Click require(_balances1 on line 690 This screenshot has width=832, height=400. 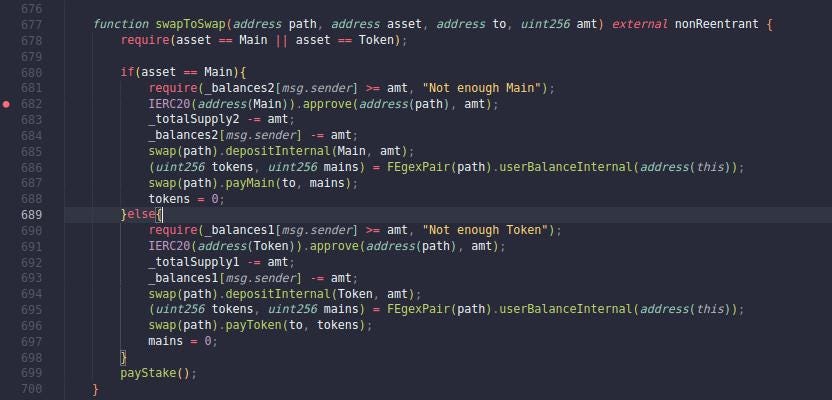211,230
